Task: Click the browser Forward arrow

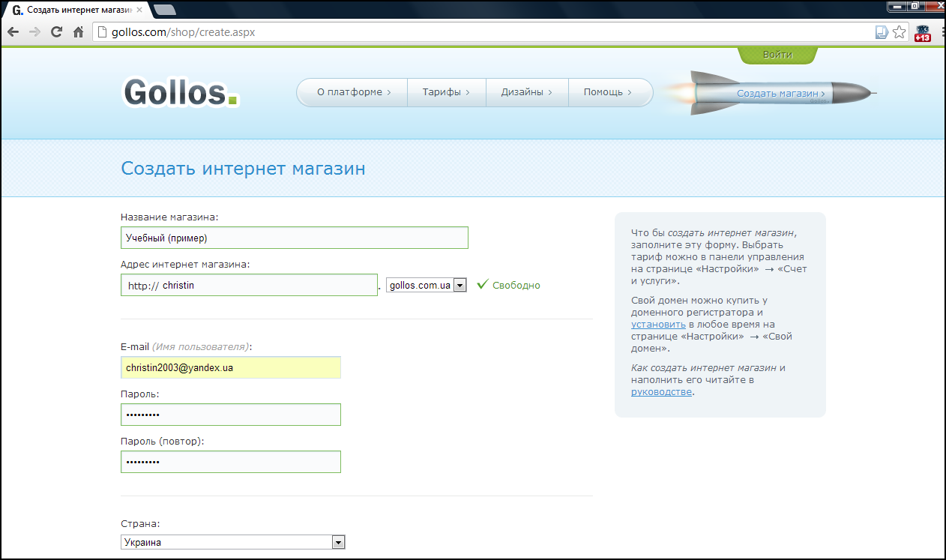Action: [x=34, y=32]
